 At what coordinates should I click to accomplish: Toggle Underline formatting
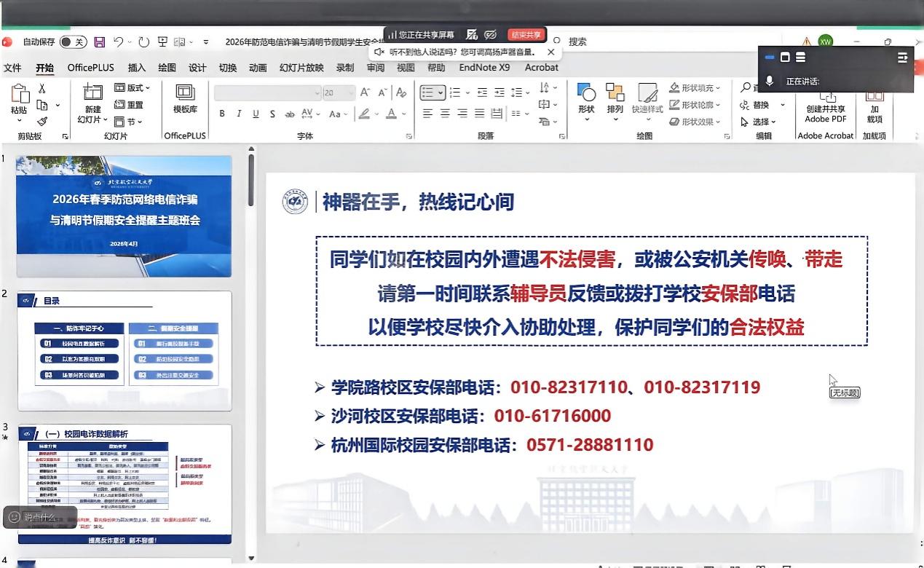tap(256, 114)
